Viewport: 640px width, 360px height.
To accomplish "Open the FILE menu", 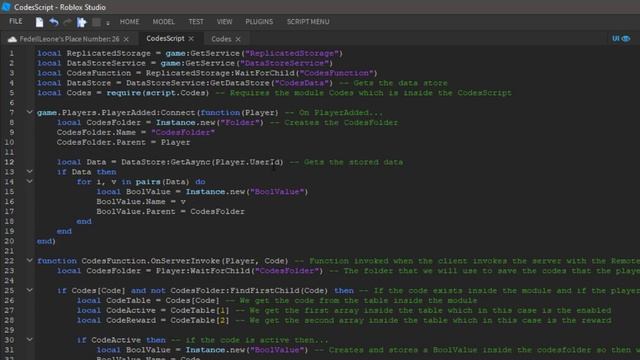I will pos(16,21).
